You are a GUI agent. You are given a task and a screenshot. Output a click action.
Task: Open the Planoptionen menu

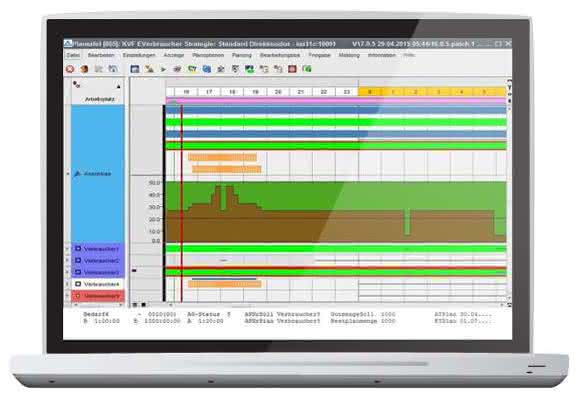click(208, 55)
